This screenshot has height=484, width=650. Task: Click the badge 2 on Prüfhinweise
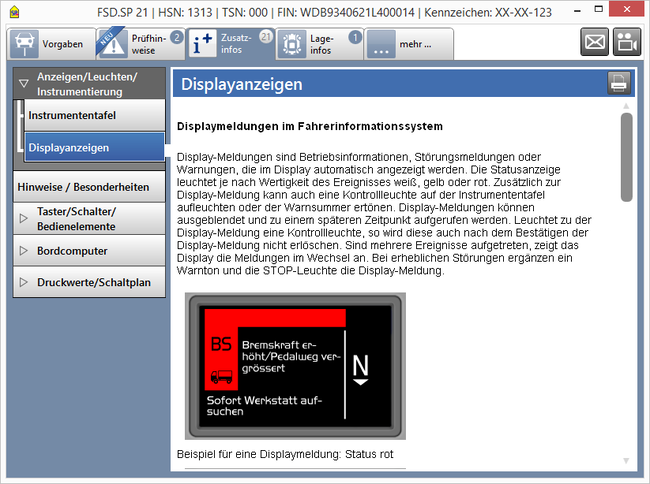click(x=177, y=37)
